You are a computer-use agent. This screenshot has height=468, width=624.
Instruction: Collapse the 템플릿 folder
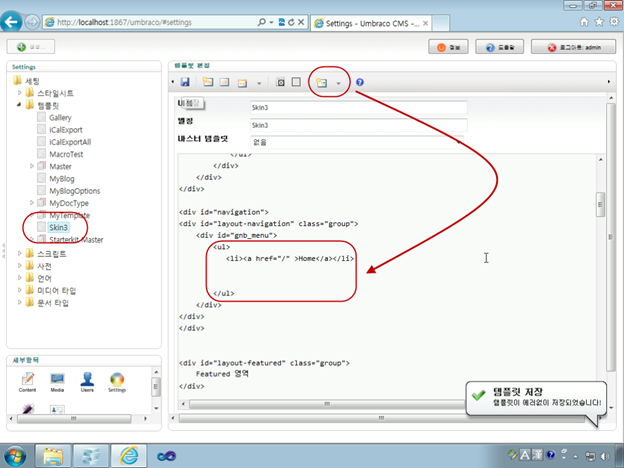pyautogui.click(x=19, y=105)
